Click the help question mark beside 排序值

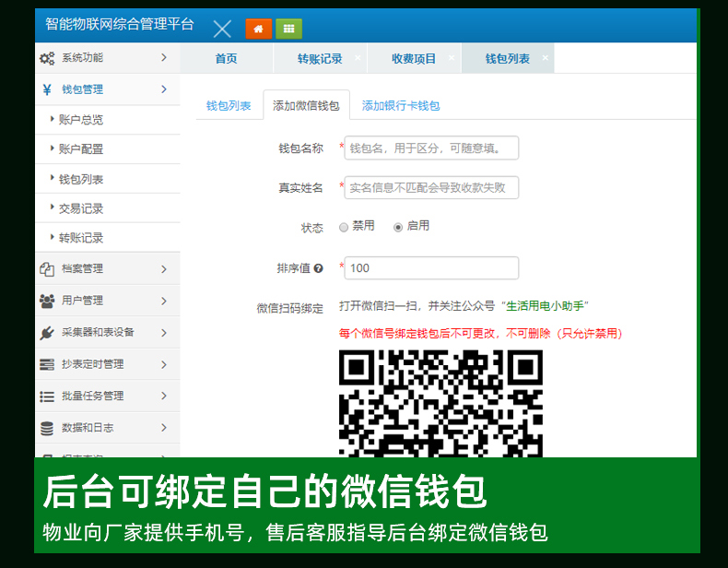(x=318, y=268)
